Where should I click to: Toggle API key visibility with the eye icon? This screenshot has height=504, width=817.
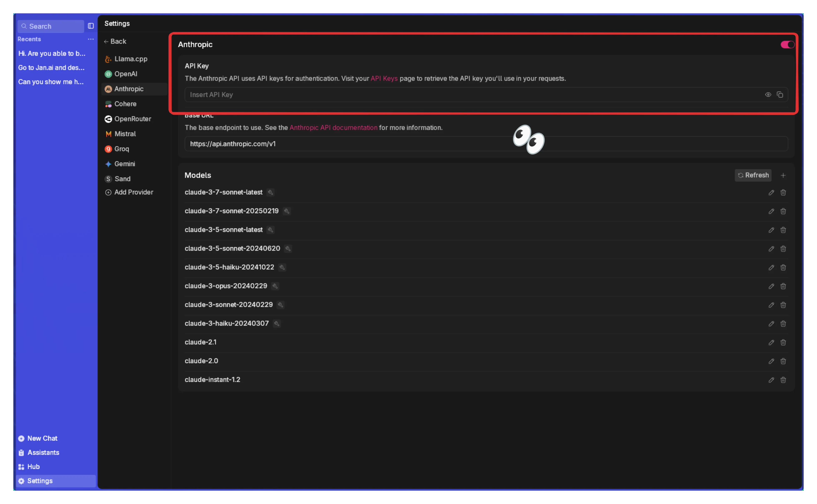click(x=768, y=95)
